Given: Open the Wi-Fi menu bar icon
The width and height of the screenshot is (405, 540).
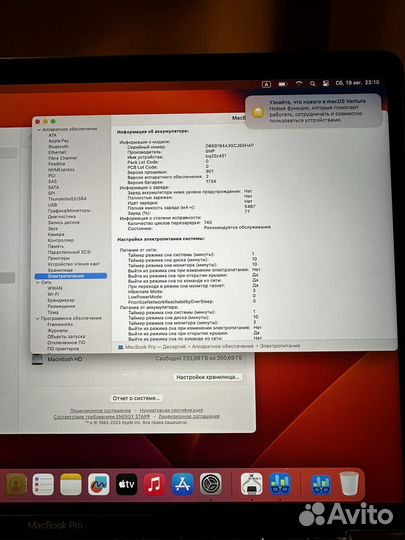Looking at the screenshot, I should coord(299,83).
